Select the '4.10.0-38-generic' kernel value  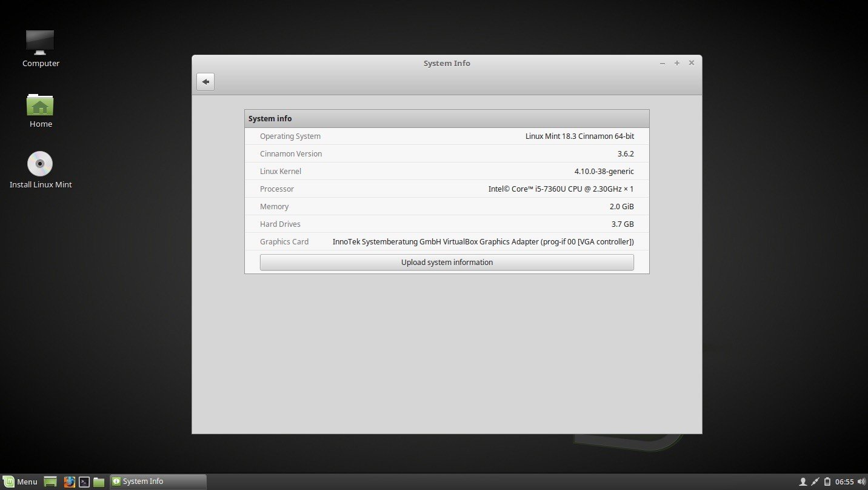[x=604, y=172]
